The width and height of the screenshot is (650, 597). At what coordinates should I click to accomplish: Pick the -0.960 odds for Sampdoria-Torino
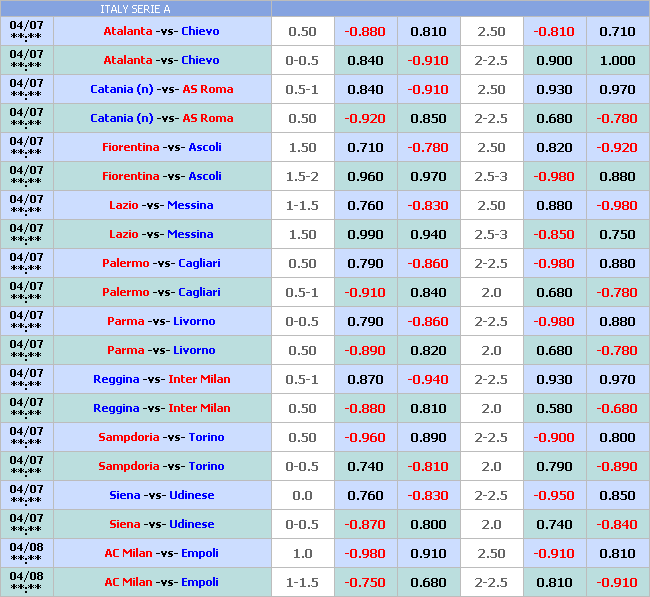(x=365, y=438)
